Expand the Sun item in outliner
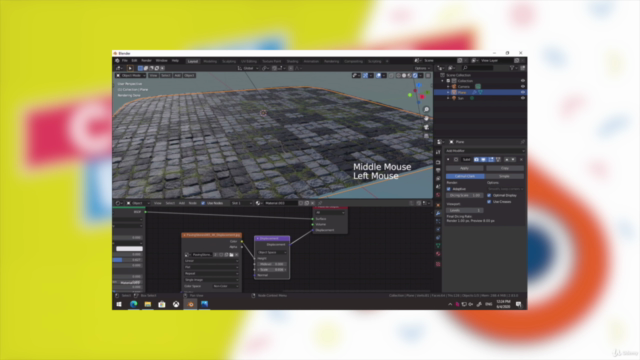640x360 pixels. coord(448,98)
